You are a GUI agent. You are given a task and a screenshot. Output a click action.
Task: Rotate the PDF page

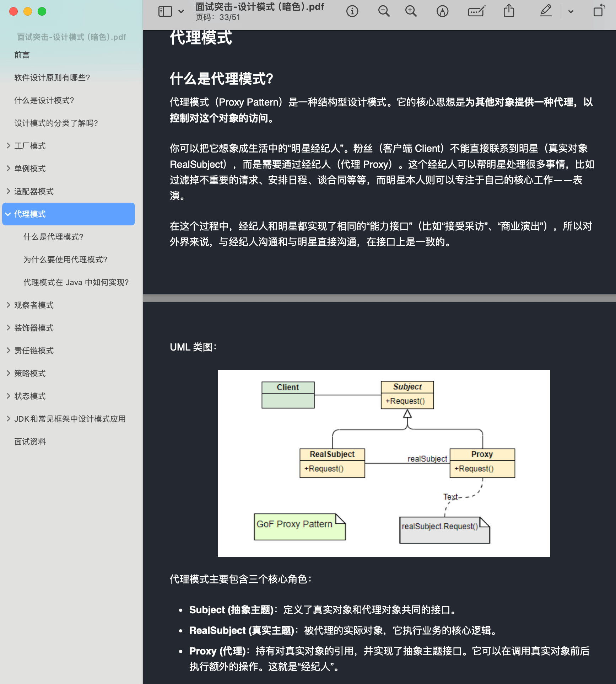(598, 11)
